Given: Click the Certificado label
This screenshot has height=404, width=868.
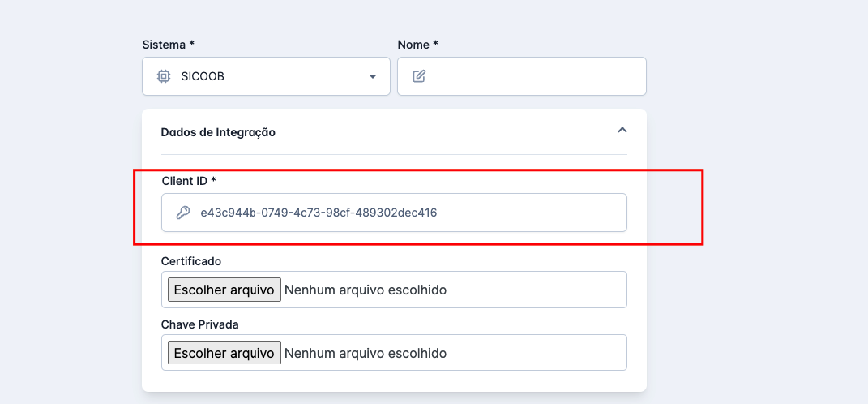Looking at the screenshot, I should point(191,261).
